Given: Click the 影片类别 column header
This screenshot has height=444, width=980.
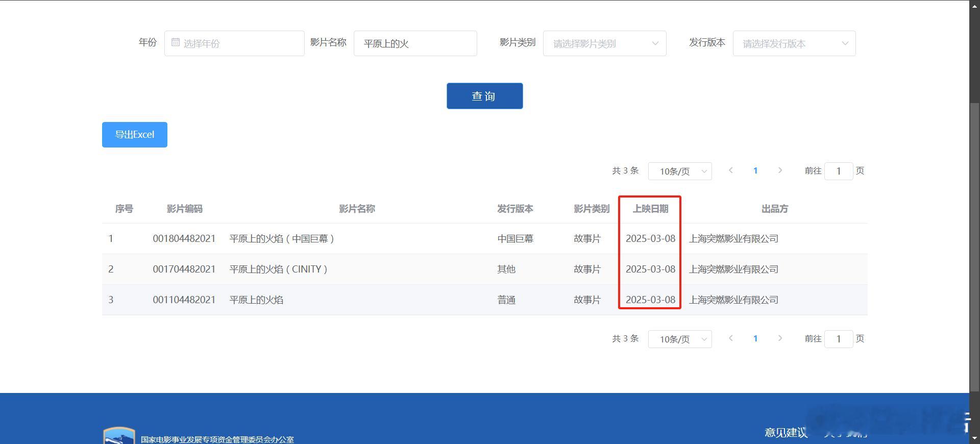Looking at the screenshot, I should point(592,209).
